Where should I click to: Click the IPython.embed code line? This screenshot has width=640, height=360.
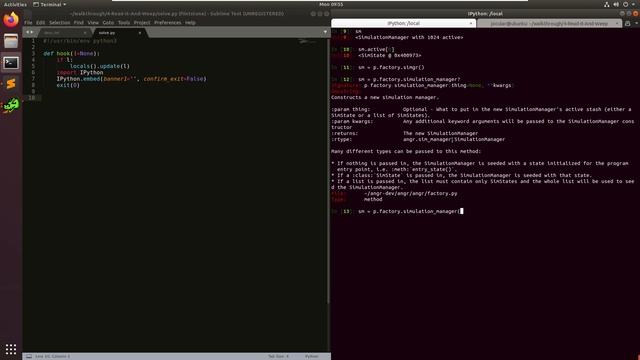coord(131,79)
